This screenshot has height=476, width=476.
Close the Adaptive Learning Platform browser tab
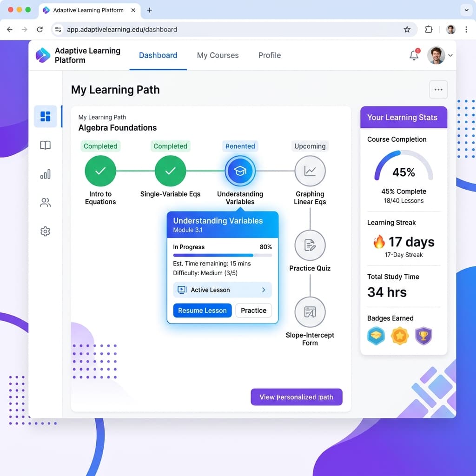[x=133, y=10]
